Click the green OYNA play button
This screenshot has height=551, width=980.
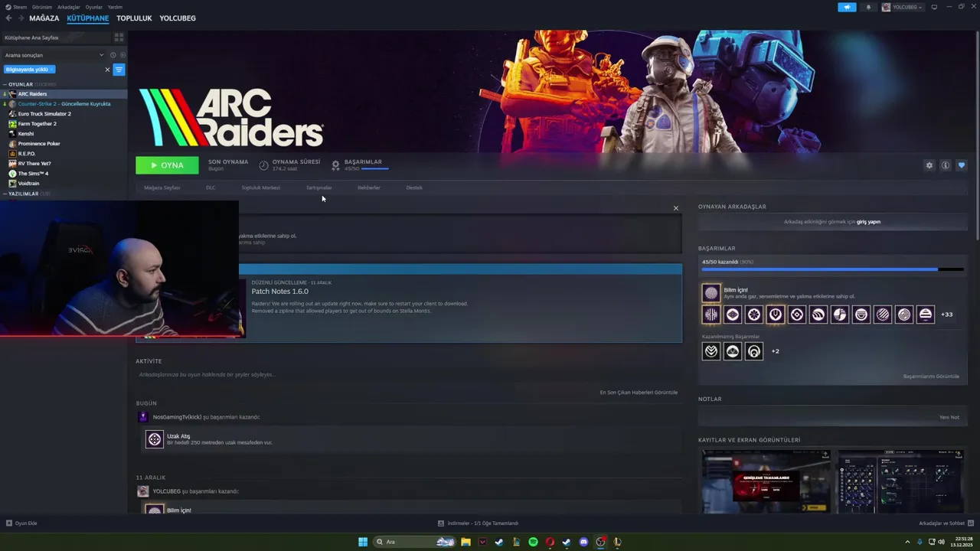(x=167, y=165)
